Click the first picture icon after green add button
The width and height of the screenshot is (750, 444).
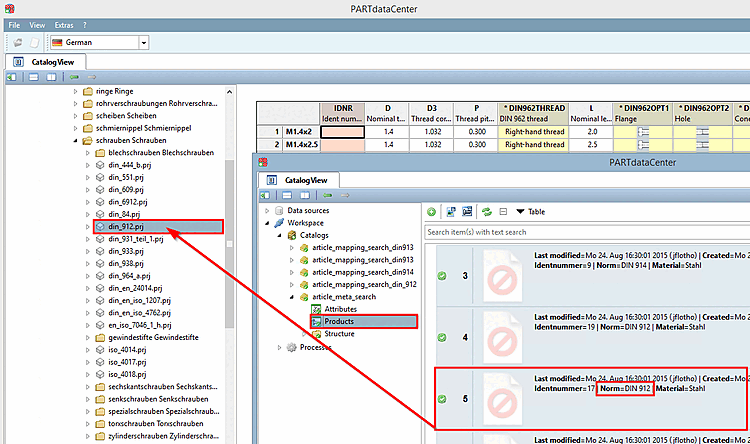point(451,211)
